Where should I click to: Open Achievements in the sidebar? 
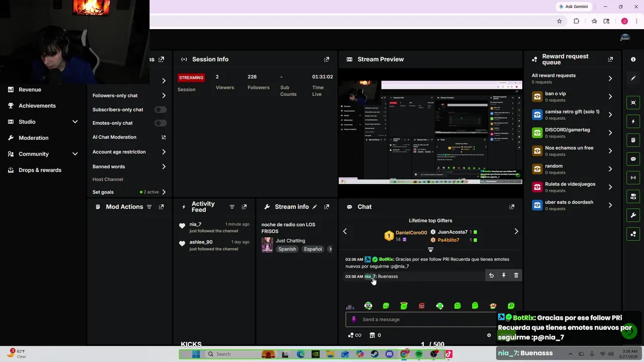point(37,106)
